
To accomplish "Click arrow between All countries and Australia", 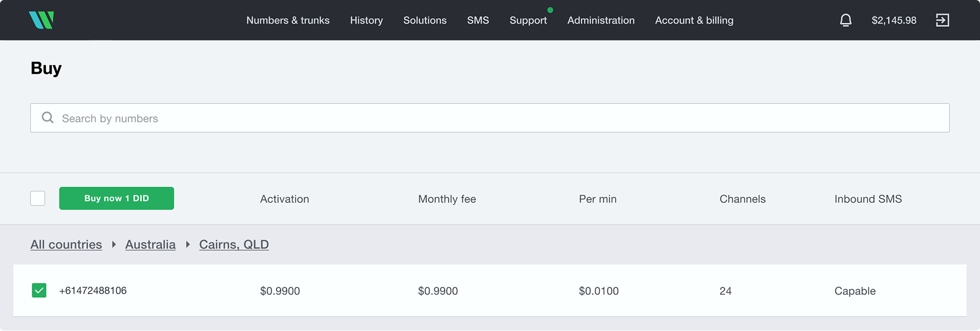I will pos(114,244).
